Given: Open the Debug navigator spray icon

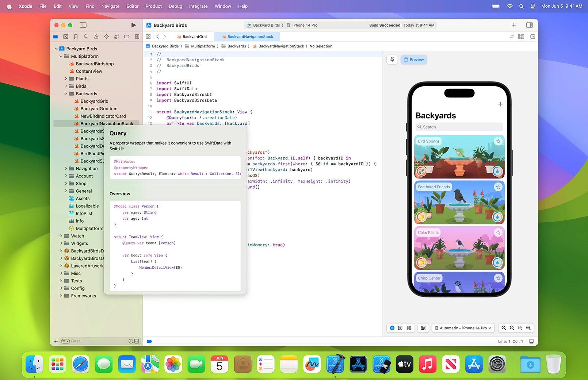Looking at the screenshot, I should point(117,37).
